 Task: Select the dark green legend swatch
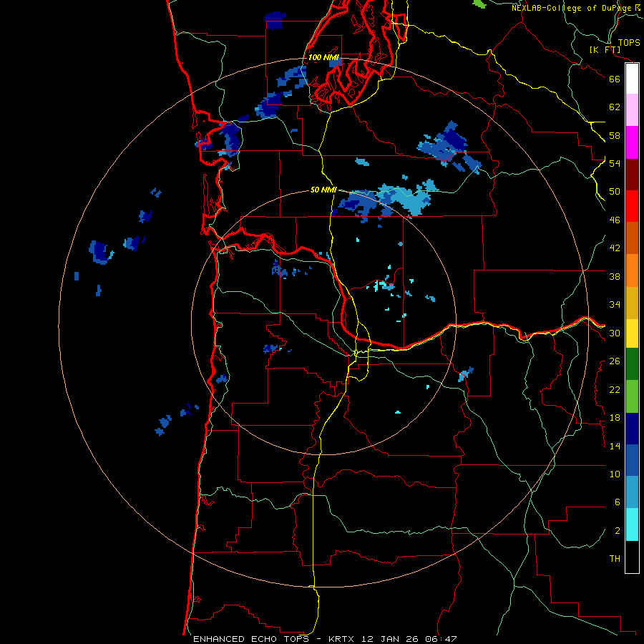632,364
